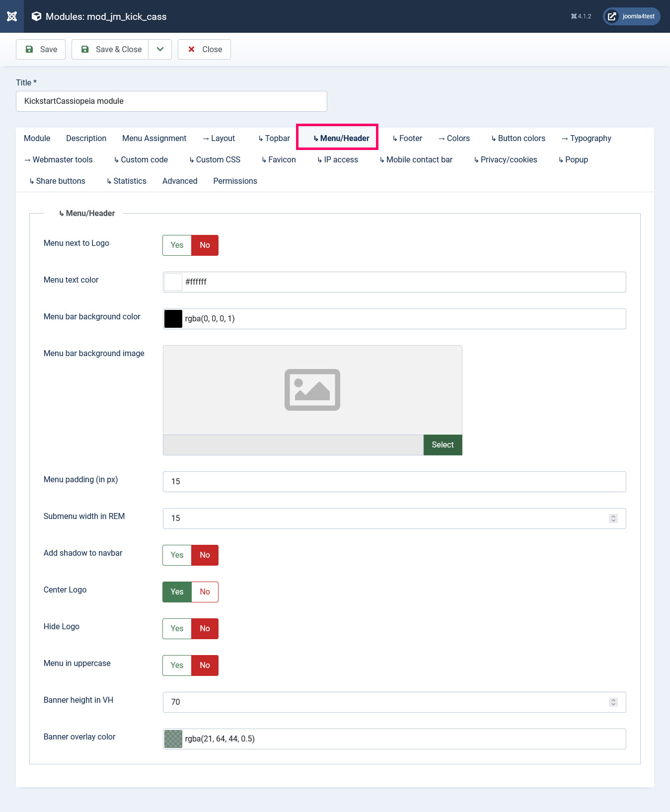This screenshot has width=670, height=812.
Task: Adjust Submenu width in REM stepper
Action: click(613, 518)
